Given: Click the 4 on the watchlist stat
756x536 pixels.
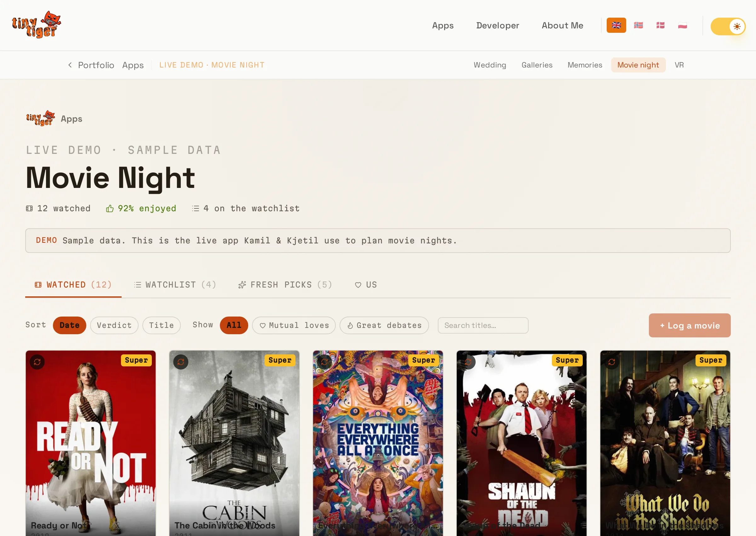Looking at the screenshot, I should click(x=246, y=208).
